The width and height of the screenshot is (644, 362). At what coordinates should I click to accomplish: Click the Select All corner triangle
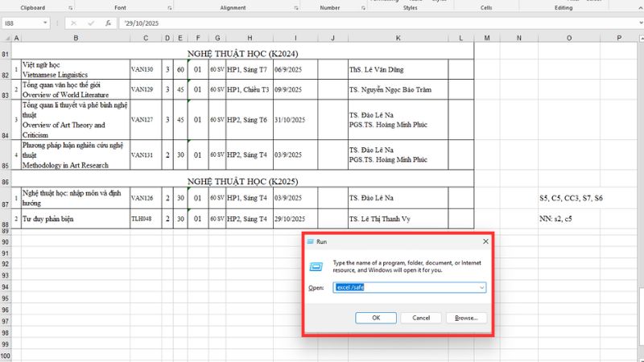point(6,39)
